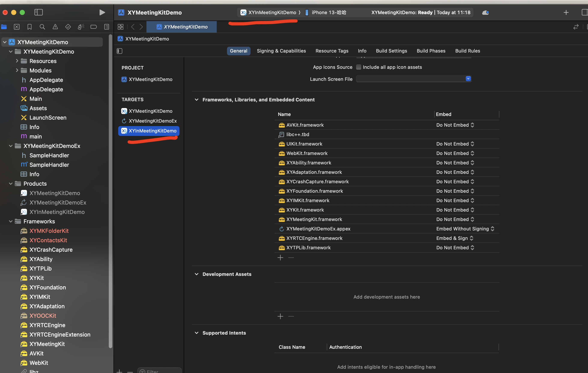Change embed option for XYMeetingKitDemoEx.appex
This screenshot has height=373, width=588.
(465, 229)
